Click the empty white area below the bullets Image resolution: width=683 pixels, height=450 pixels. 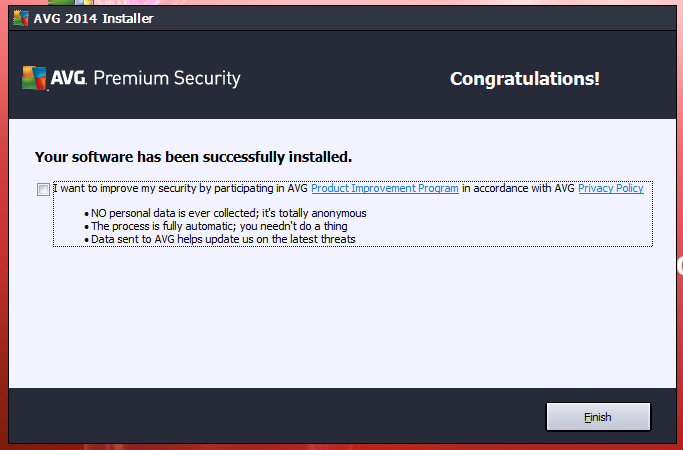click(342, 317)
